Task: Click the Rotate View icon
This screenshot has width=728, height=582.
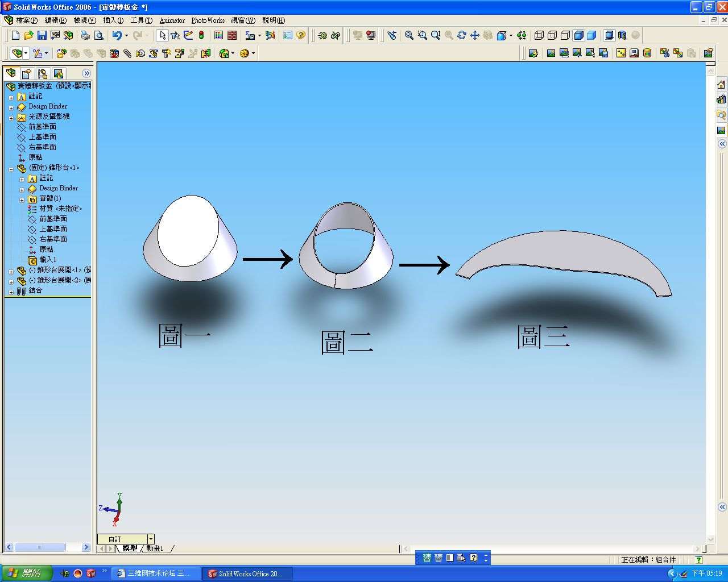Action: [461, 35]
